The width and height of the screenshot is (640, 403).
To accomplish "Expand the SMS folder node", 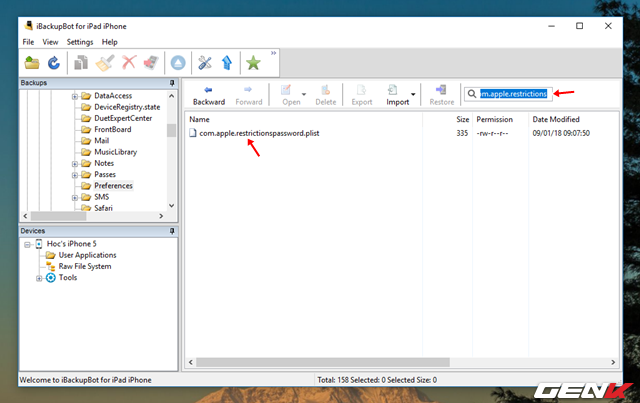I will click(75, 198).
